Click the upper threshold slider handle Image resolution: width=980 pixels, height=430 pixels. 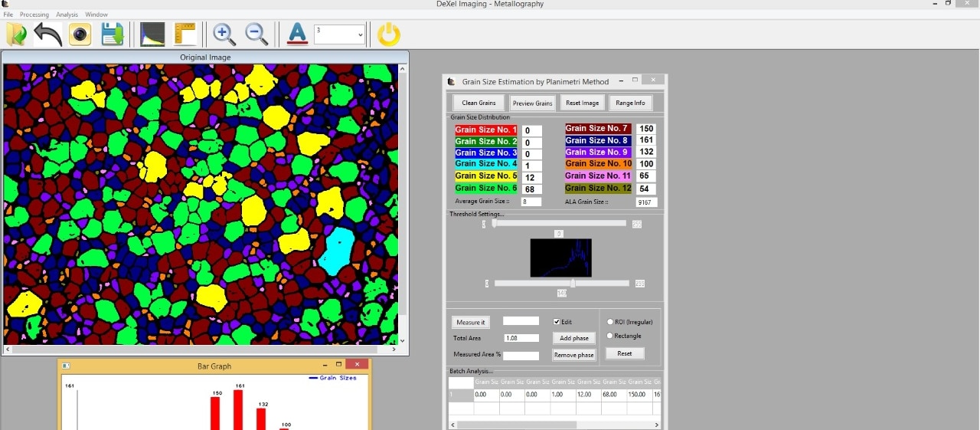click(x=494, y=224)
